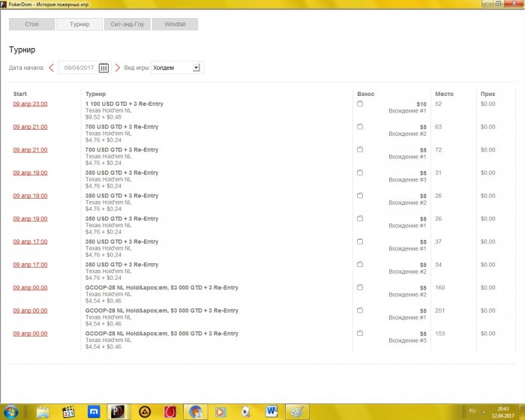Open Media Player Classic from the taskbar
525x420 pixels.
point(68,412)
